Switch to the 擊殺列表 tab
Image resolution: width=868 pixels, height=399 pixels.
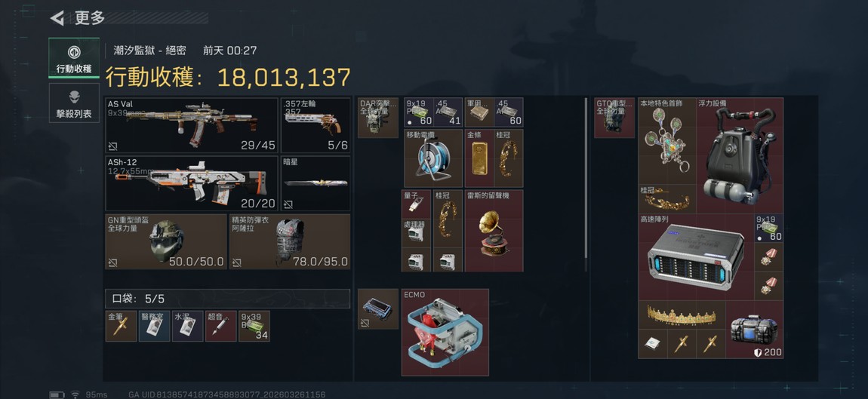(x=74, y=103)
